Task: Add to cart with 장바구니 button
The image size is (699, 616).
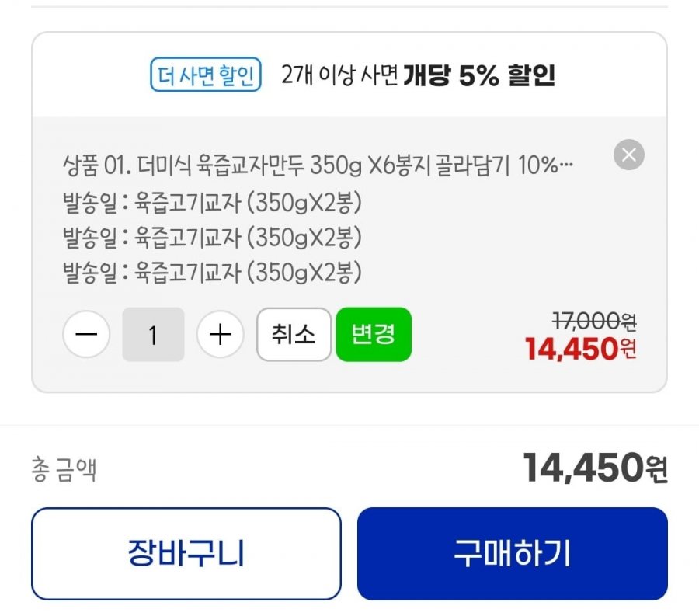Action: click(186, 554)
